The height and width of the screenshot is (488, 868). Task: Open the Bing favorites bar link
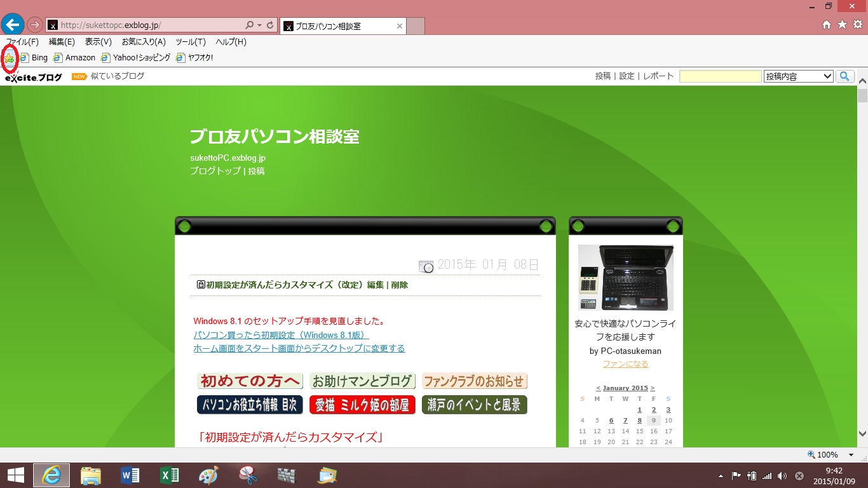click(34, 58)
